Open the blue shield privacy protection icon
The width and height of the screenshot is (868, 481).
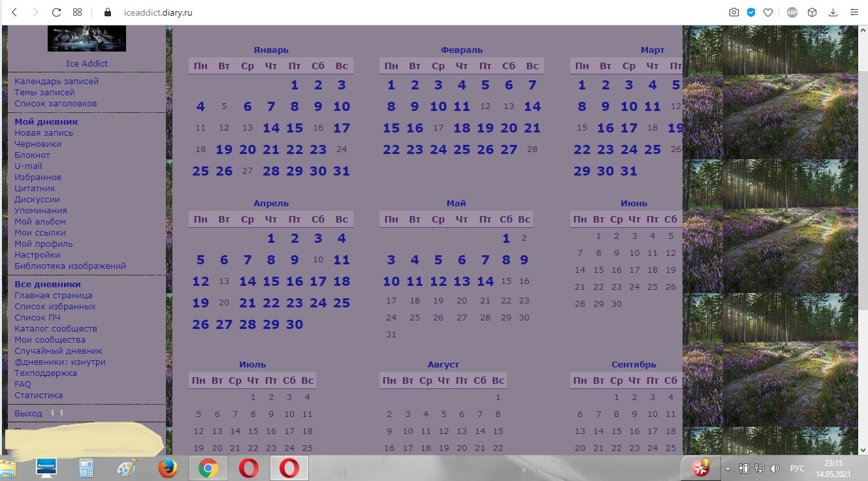[752, 12]
